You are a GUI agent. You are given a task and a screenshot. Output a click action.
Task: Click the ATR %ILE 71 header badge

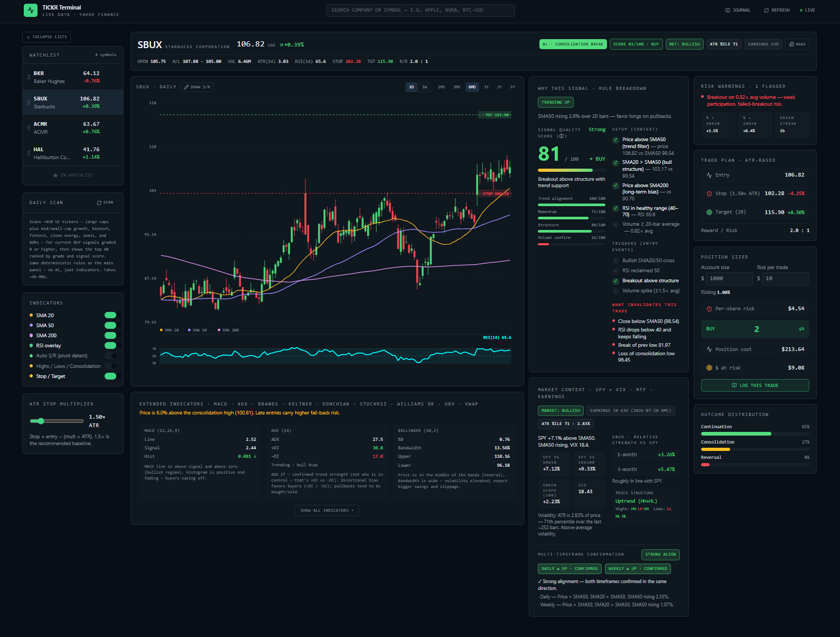pyautogui.click(x=724, y=44)
